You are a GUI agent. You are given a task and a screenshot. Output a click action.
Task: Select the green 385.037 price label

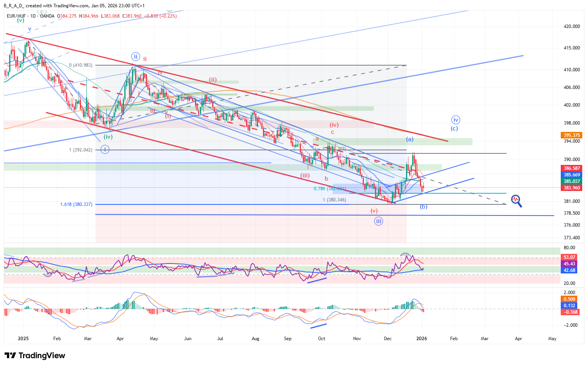tap(571, 181)
